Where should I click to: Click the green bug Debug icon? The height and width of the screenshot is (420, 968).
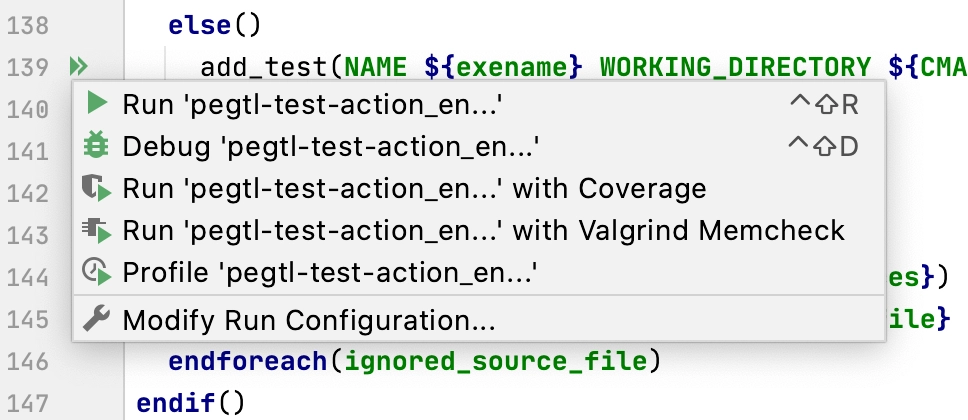click(96, 146)
